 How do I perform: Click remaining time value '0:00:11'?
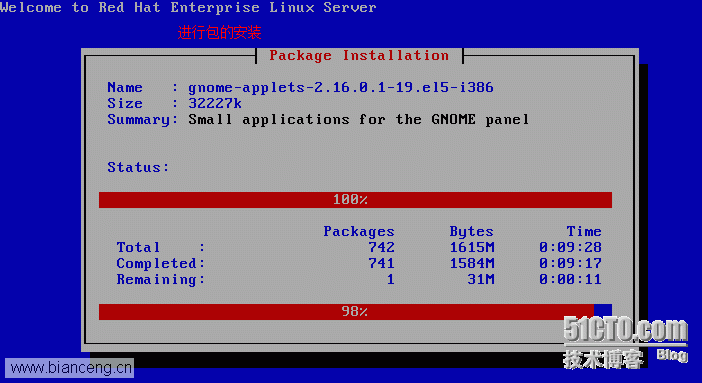571,280
